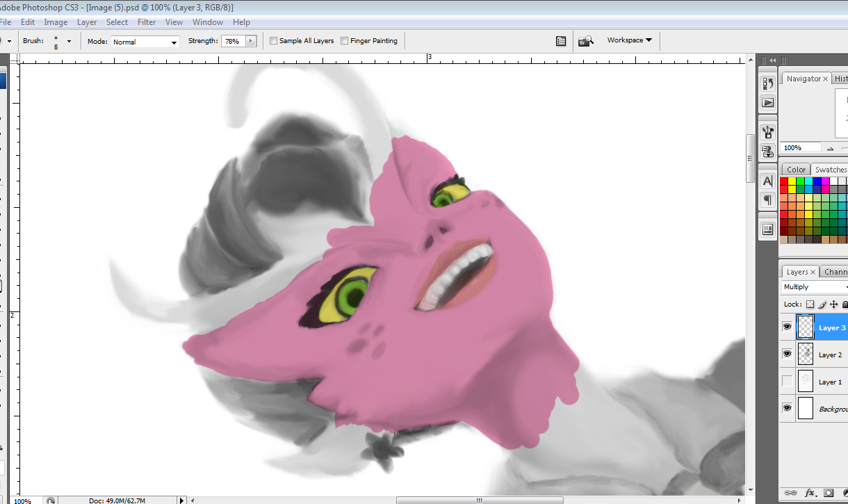
Task: Open the Mode dropdown showing Normal
Action: click(145, 42)
